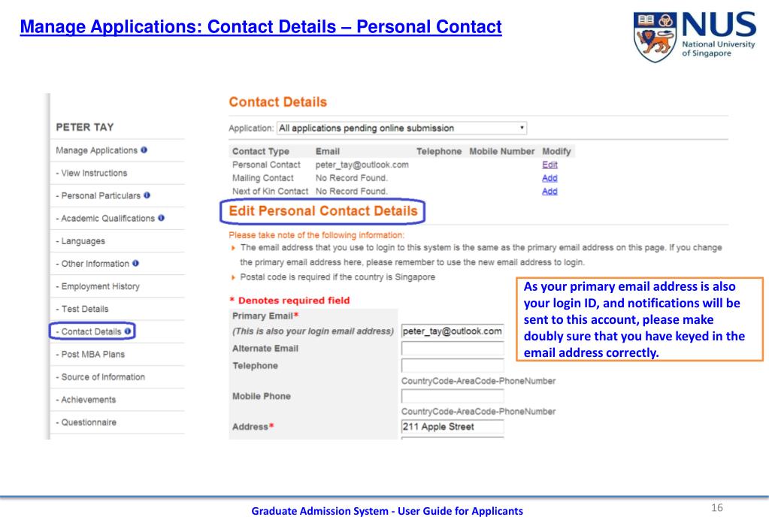
Task: Click the Primary Email field label
Action: 265,316
